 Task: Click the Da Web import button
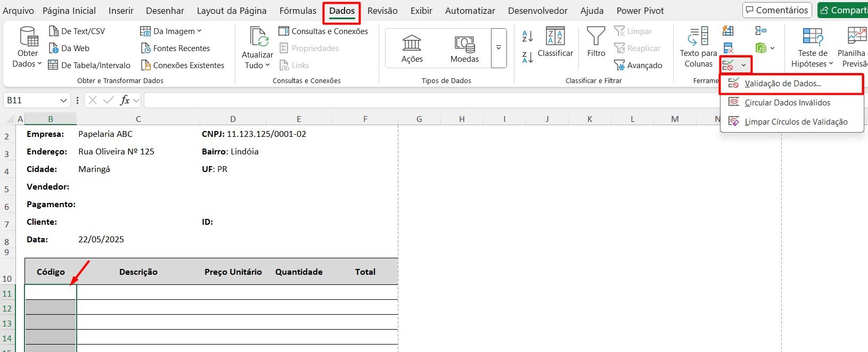pyautogui.click(x=69, y=48)
